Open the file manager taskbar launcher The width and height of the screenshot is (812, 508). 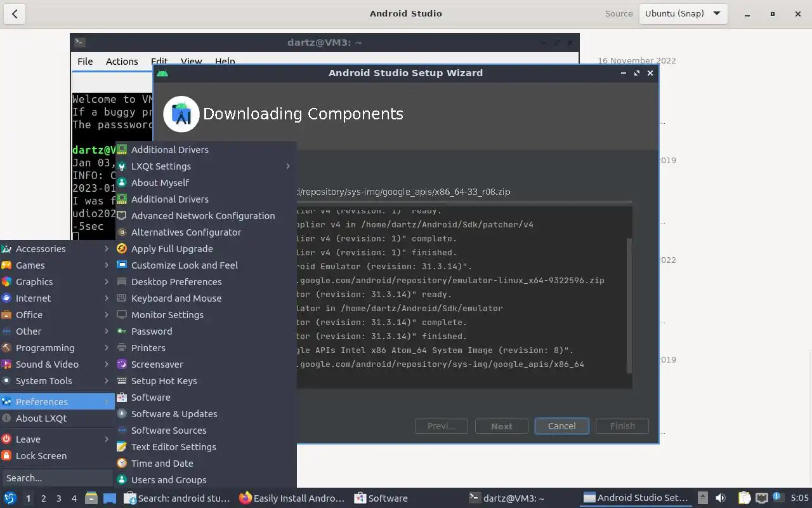click(91, 498)
